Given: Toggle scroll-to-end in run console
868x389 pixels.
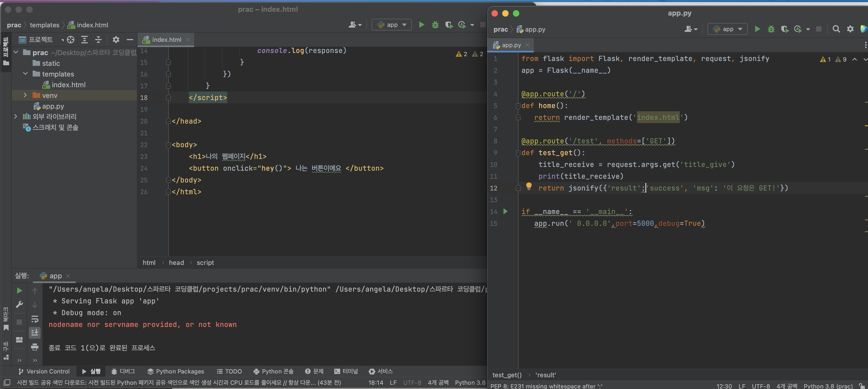Looking at the screenshot, I should [x=35, y=333].
